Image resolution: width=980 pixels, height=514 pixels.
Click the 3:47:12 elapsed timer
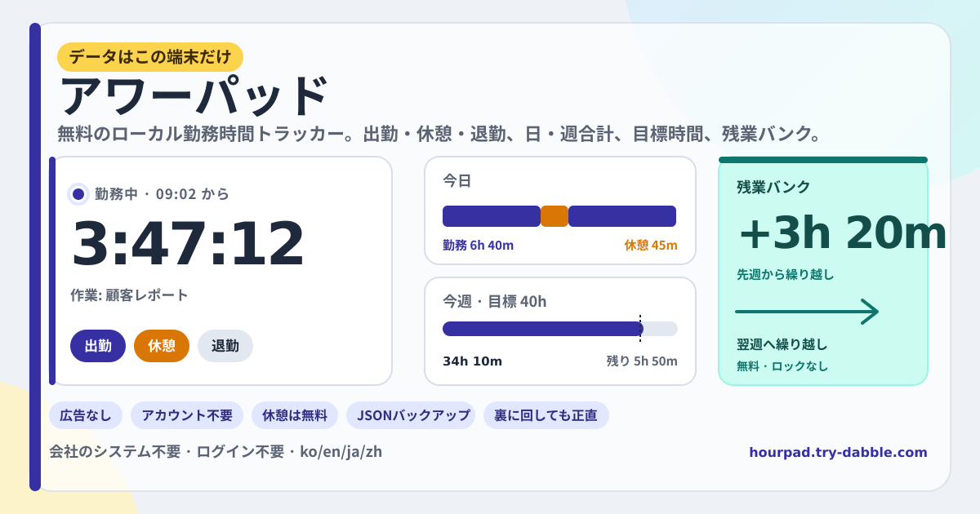pos(188,243)
